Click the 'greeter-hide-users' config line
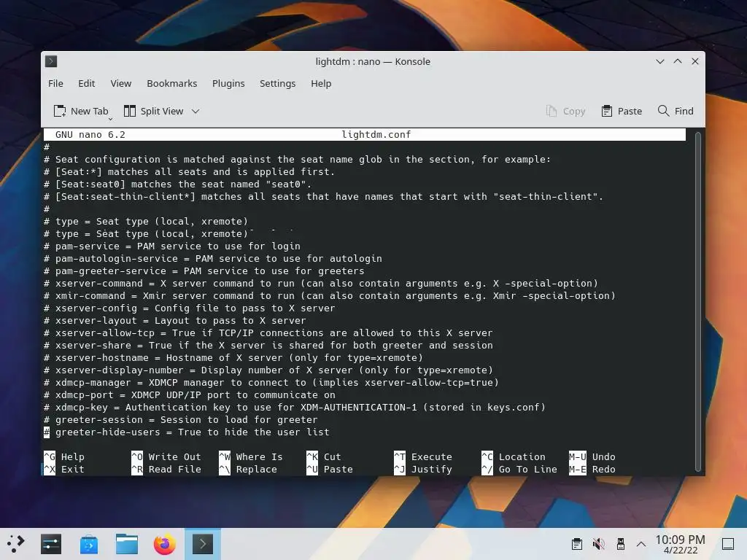Viewport: 747px width, 560px height. 187,432
